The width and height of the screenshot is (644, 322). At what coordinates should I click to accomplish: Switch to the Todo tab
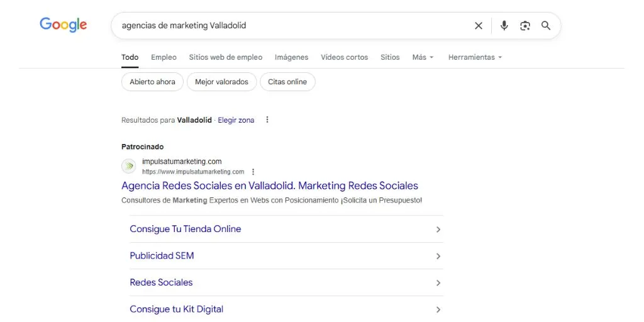point(130,57)
